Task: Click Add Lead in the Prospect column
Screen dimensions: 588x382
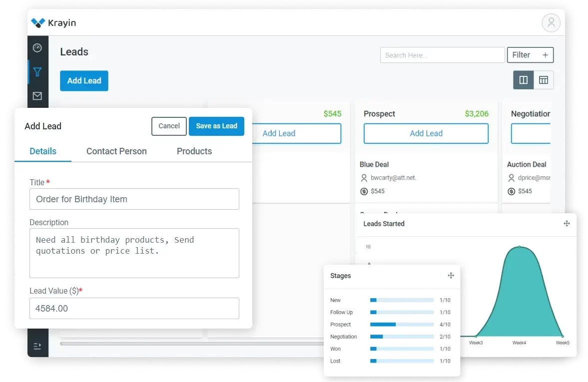Action: pos(426,133)
